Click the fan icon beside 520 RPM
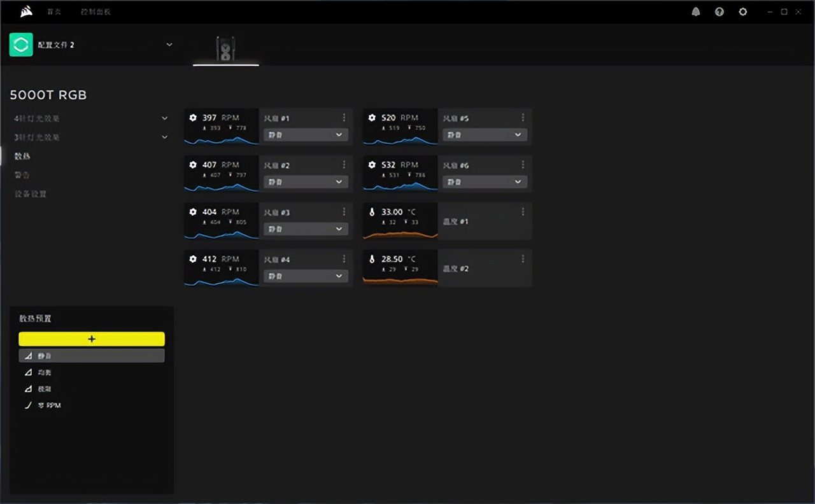This screenshot has height=504, width=815. tap(372, 118)
